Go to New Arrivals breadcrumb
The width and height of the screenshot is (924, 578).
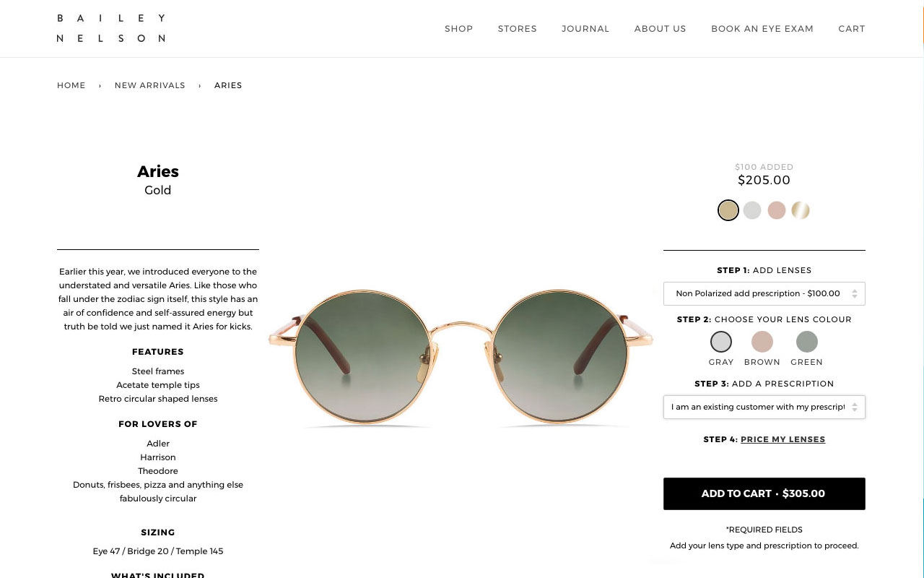(x=149, y=85)
